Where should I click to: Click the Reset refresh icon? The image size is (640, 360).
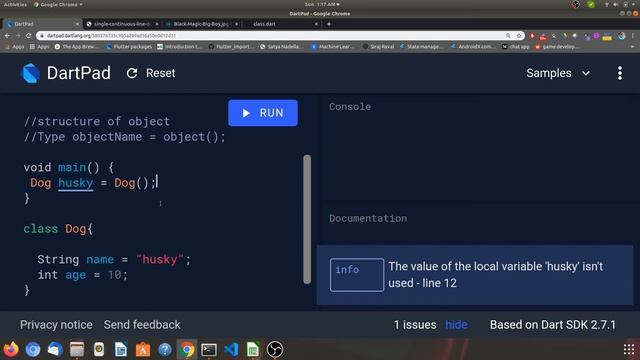tap(132, 73)
